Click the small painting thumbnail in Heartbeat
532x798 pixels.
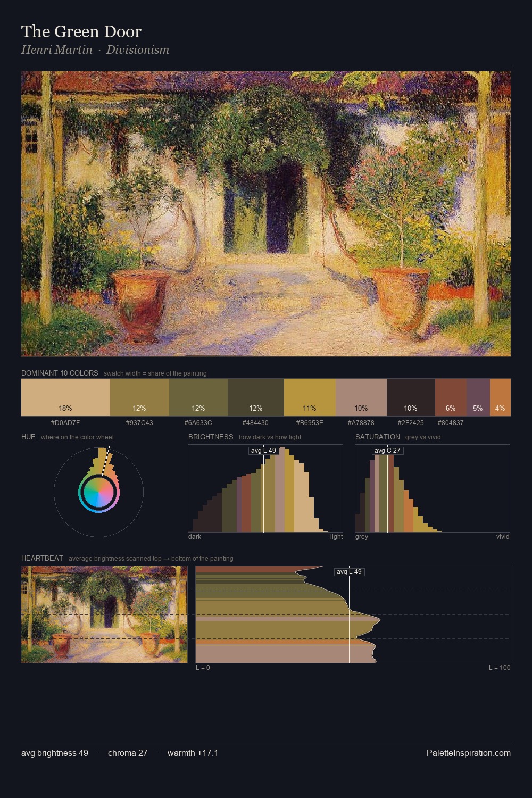point(104,614)
